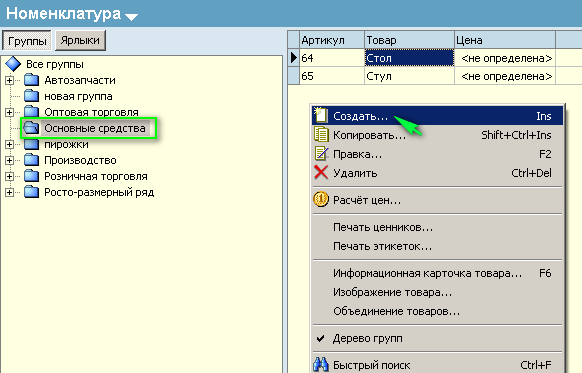Choose Изображение товара... menu entry
The width and height of the screenshot is (582, 373).
pyautogui.click(x=437, y=292)
